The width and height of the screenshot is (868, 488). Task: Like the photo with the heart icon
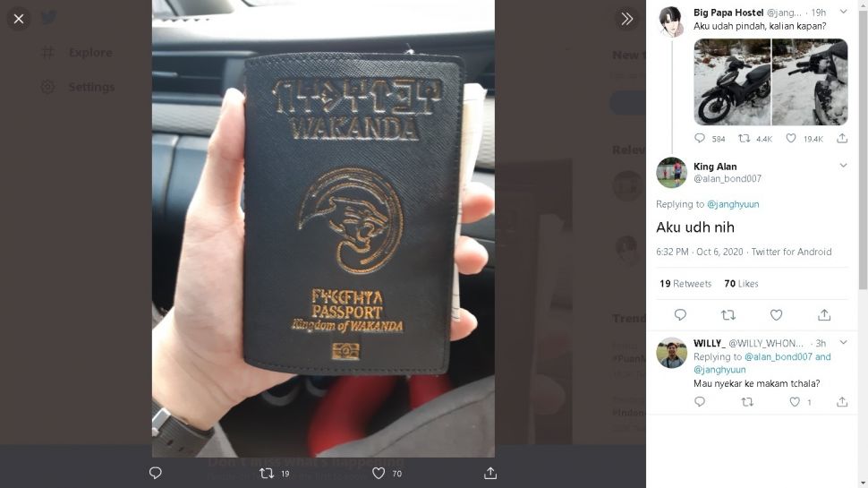pos(379,473)
